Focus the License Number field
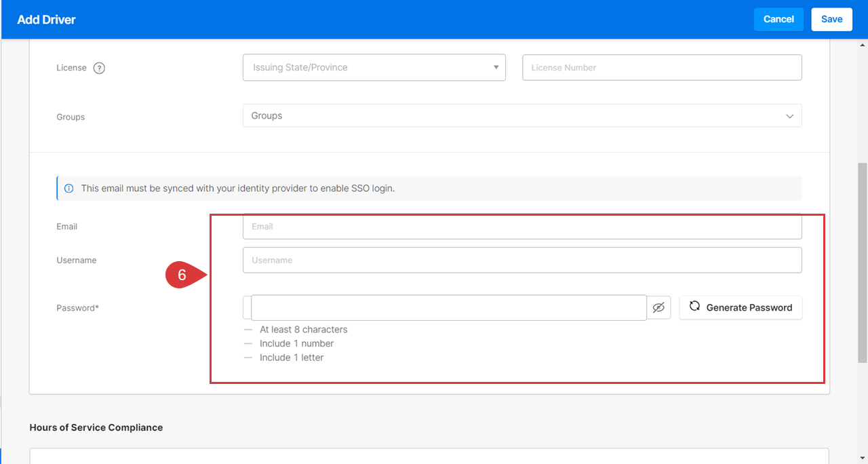Screen dimensions: 868x464 [662, 68]
